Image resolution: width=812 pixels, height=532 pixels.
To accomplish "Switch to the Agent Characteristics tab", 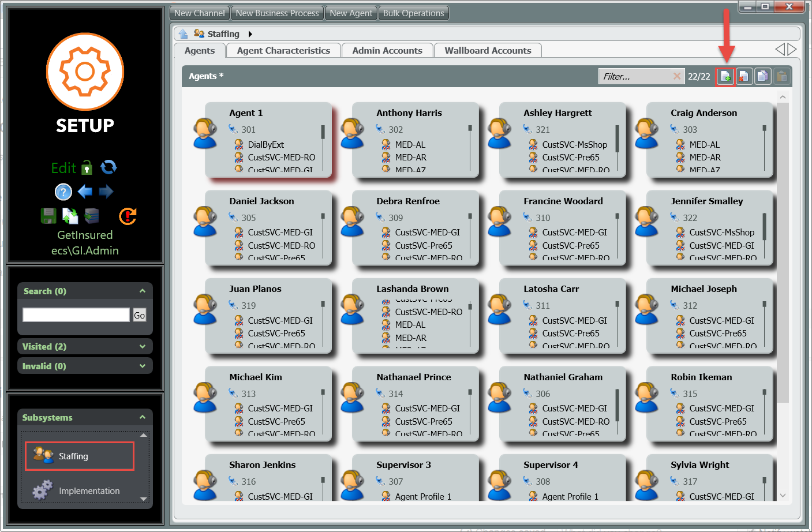I will tap(283, 51).
